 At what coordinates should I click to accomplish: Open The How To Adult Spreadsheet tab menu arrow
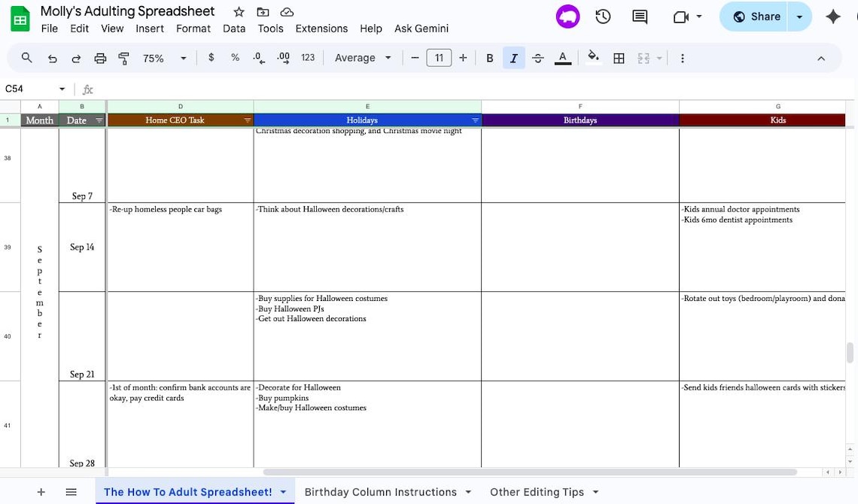coord(284,492)
